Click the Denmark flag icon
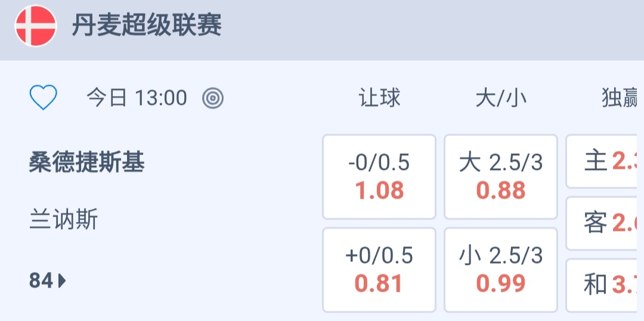Viewport: 644px width, 321px height. click(x=36, y=26)
